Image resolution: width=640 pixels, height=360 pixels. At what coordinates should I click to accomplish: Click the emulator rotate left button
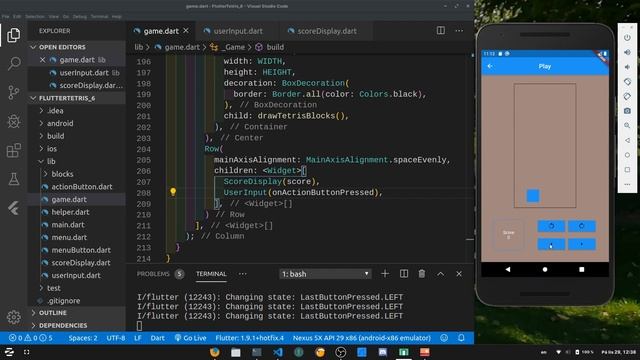[x=627, y=82]
